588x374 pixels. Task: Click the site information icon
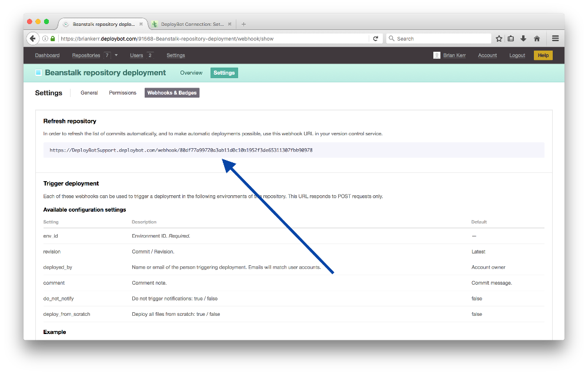45,39
